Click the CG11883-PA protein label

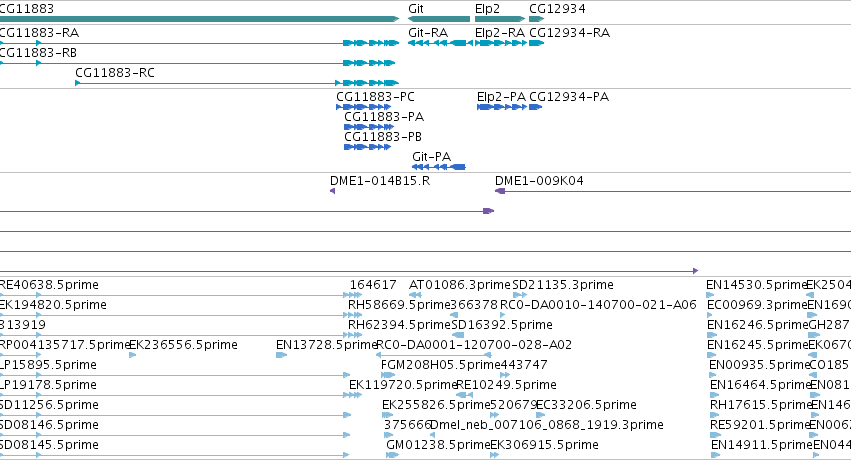(x=384, y=117)
